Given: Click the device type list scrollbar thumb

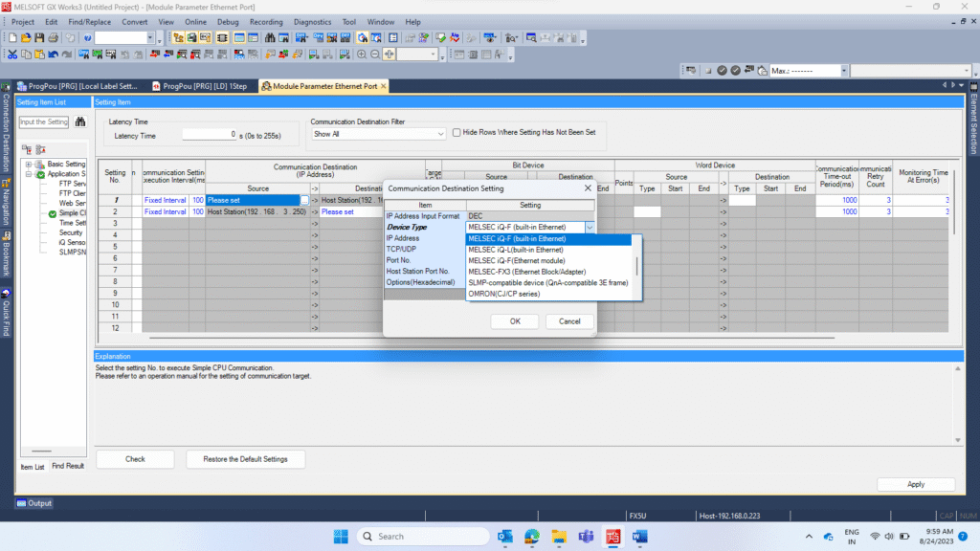Looking at the screenshot, I should point(636,266).
